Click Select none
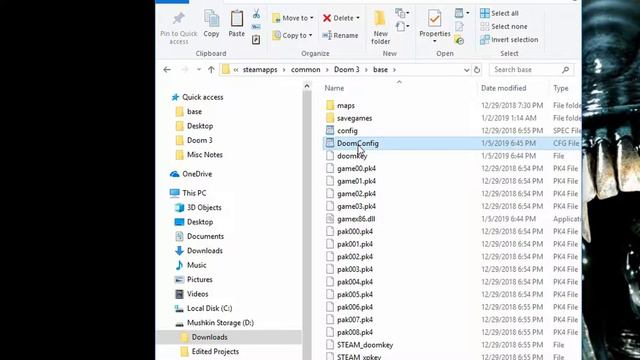The width and height of the screenshot is (640, 360). 504,27
